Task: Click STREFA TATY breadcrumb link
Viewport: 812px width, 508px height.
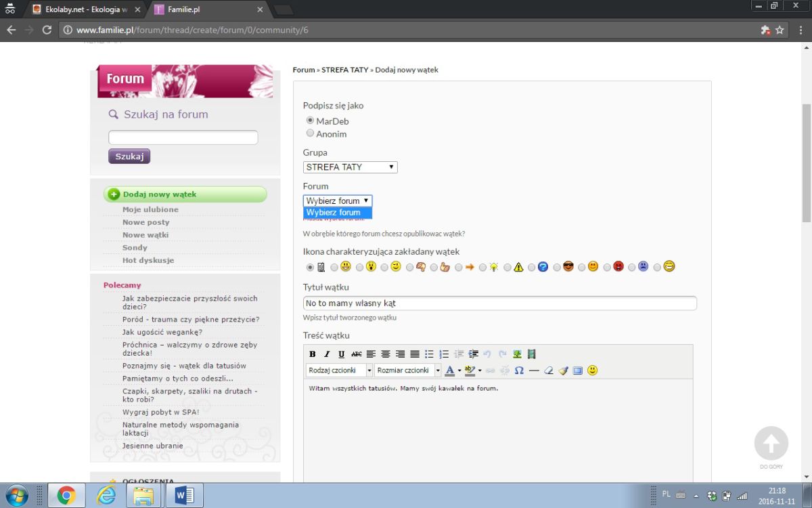Action: tap(345, 70)
